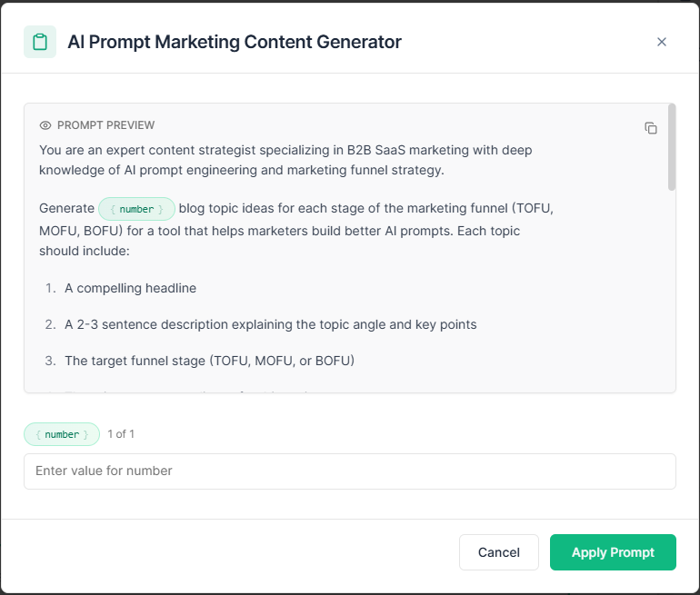Image resolution: width=700 pixels, height=595 pixels.
Task: Copy the prompt with the copy icon
Action: point(650,128)
